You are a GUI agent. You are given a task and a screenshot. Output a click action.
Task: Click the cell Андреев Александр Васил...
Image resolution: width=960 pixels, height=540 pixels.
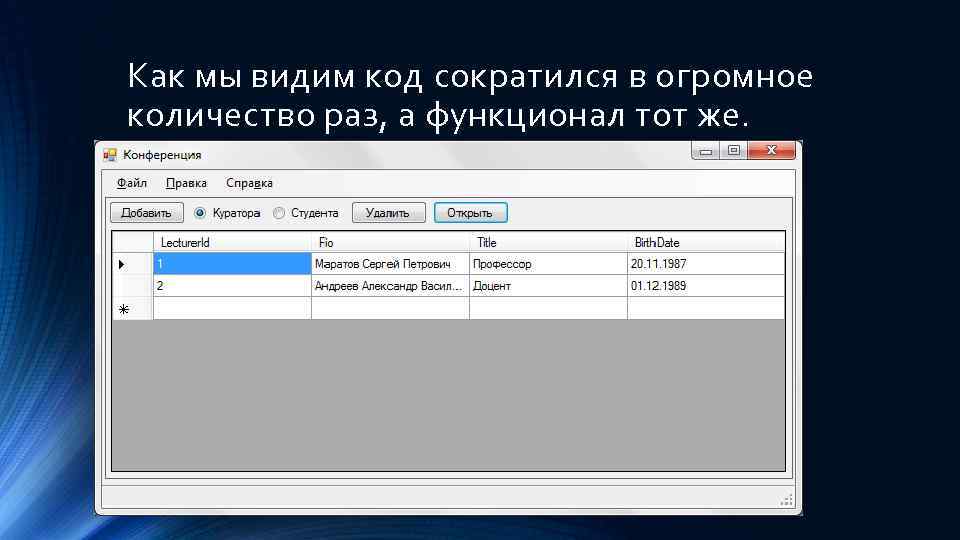coord(390,286)
